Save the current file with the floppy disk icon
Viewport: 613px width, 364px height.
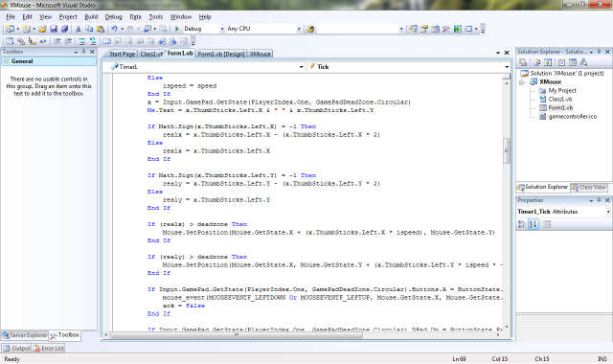pyautogui.click(x=54, y=29)
